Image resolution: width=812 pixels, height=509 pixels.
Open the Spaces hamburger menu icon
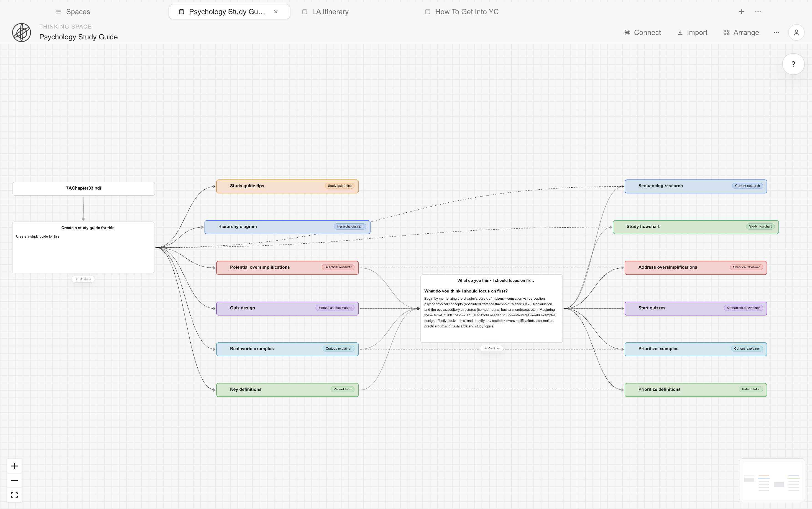coord(58,12)
